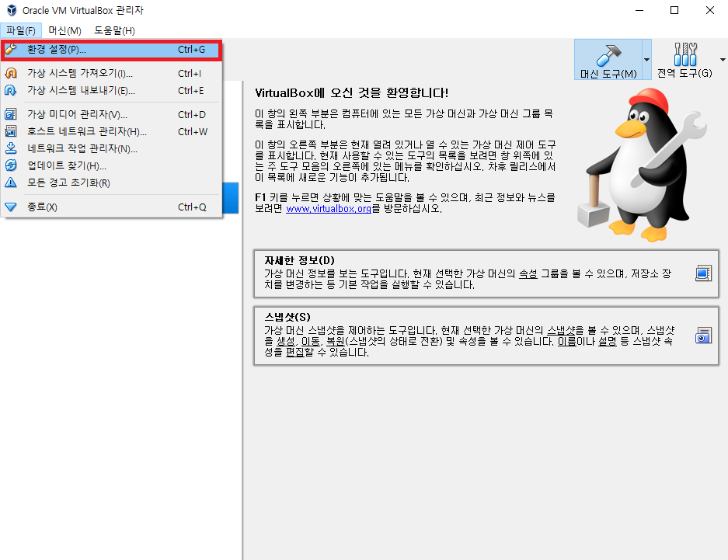The width and height of the screenshot is (728, 560).
Task: Click the Ctrl+D shortcut text
Action: pyautogui.click(x=192, y=114)
